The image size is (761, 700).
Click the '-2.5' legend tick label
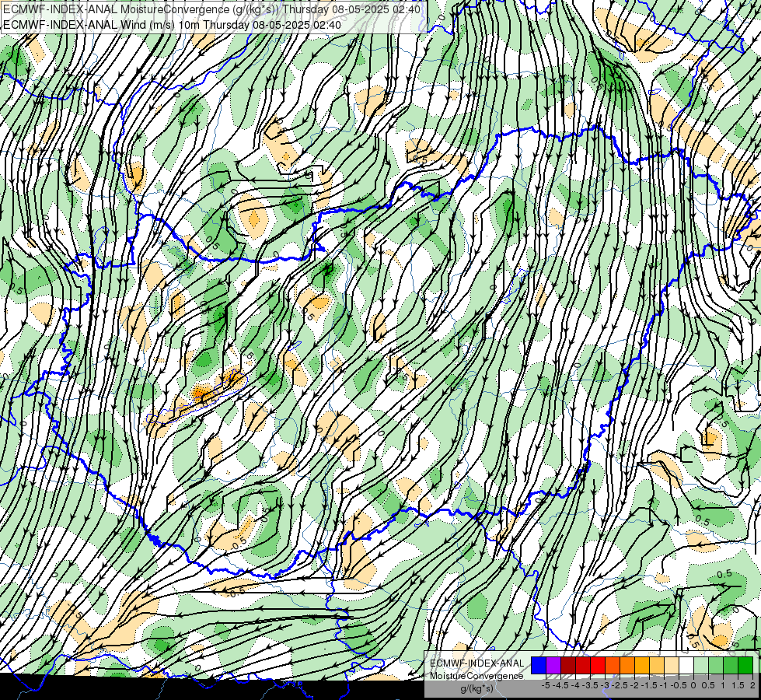click(620, 685)
